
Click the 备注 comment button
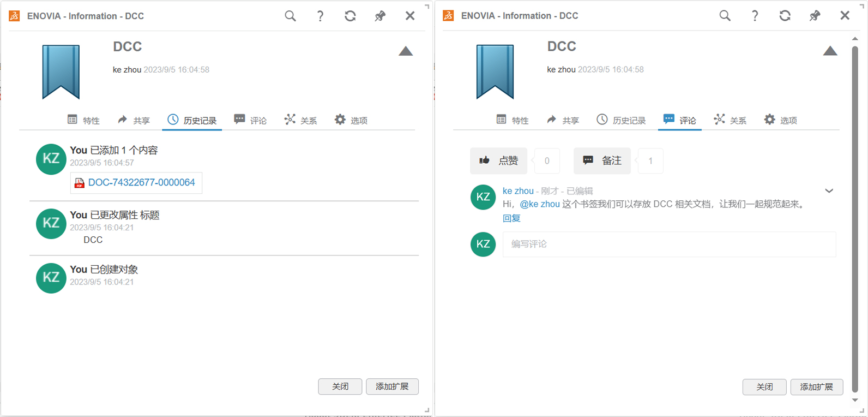click(x=602, y=161)
